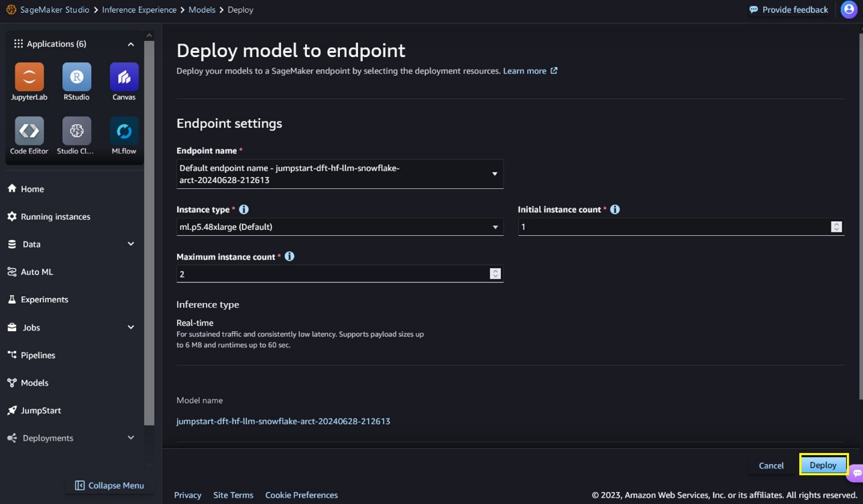Open the Cookie Preferences footer link
Viewport: 863px width, 504px height.
302,495
